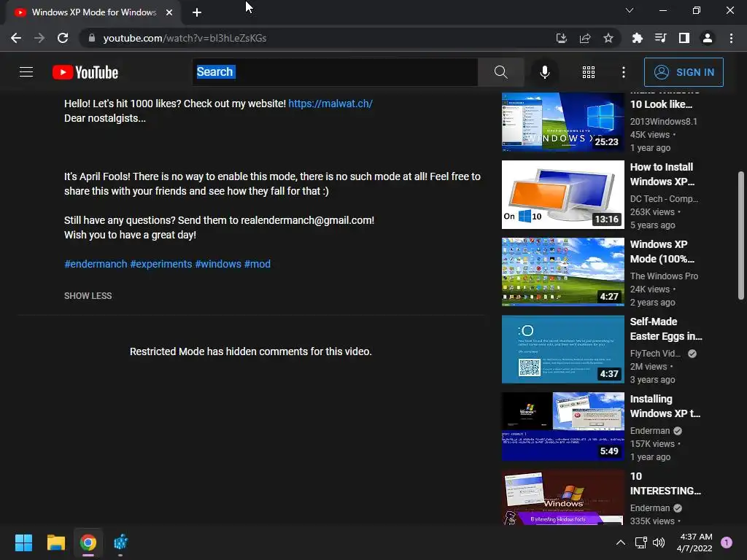Viewport: 747px width, 560px height.
Task: Bookmark this tab with star icon
Action: pos(608,38)
